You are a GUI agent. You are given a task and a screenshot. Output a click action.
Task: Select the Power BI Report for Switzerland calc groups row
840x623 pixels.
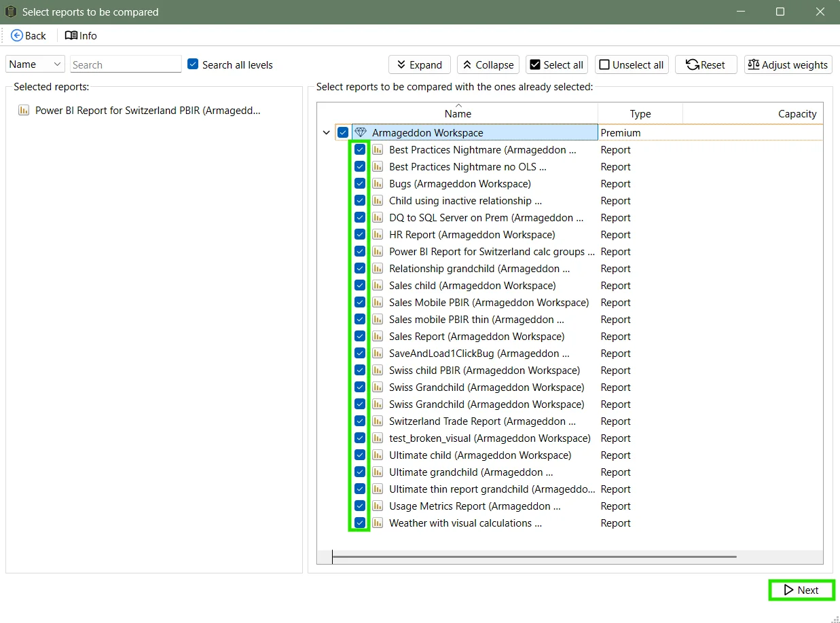click(492, 252)
